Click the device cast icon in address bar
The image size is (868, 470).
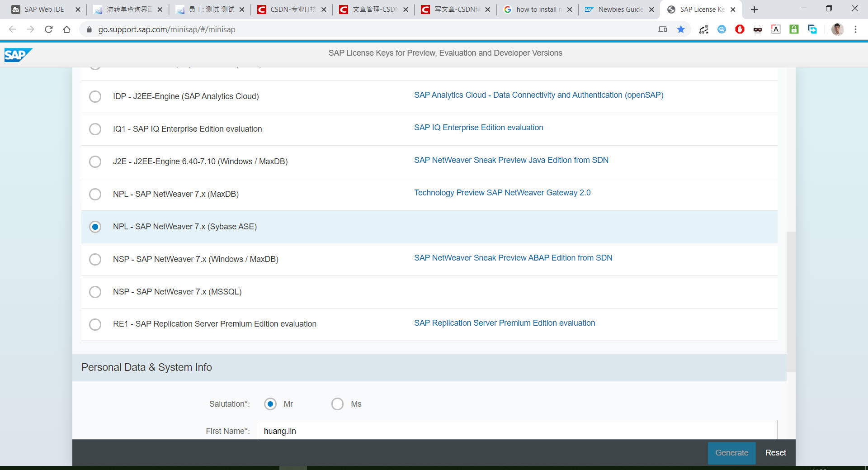coord(663,29)
